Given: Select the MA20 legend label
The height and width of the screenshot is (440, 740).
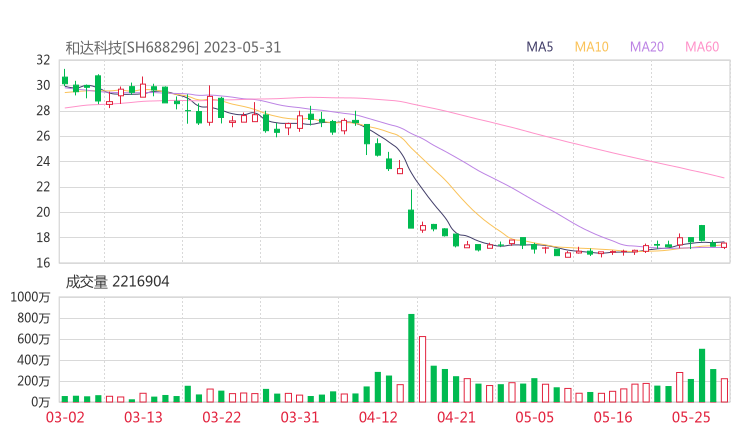Looking at the screenshot, I should pyautogui.click(x=647, y=47).
